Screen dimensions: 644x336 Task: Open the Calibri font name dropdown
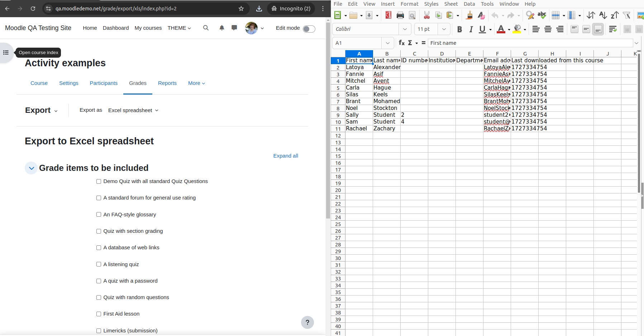pyautogui.click(x=405, y=29)
